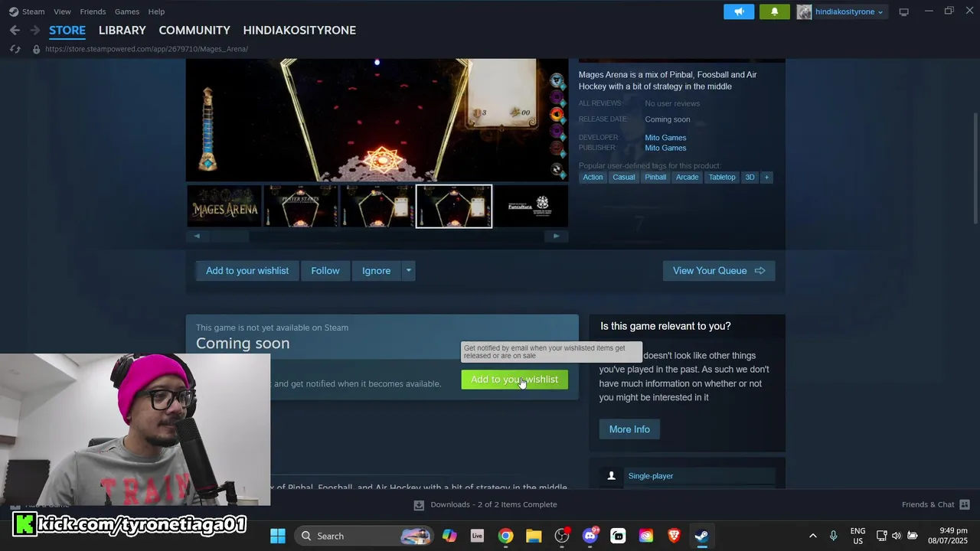This screenshot has height=551, width=980.
Task: Switch to the STORE tab
Action: coord(67,30)
